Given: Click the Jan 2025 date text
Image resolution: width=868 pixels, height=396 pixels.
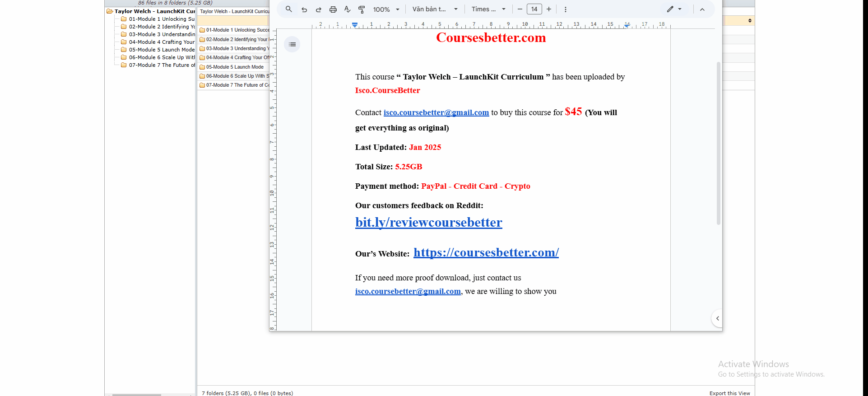Looking at the screenshot, I should 425,147.
